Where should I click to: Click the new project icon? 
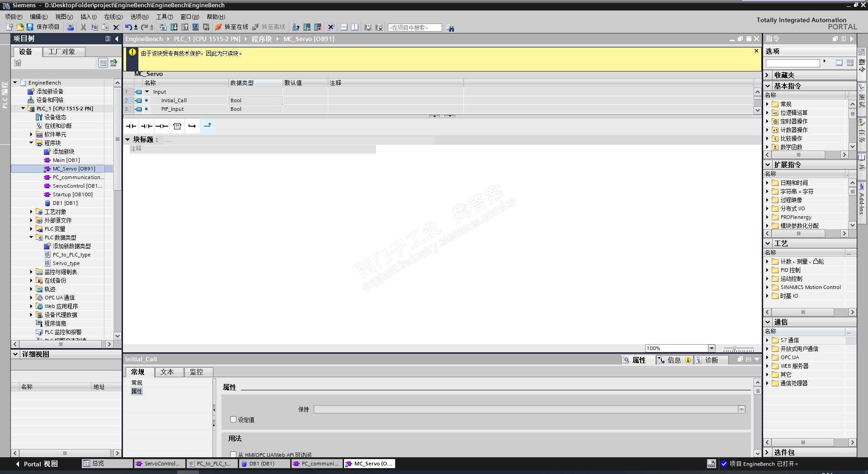[x=9, y=27]
